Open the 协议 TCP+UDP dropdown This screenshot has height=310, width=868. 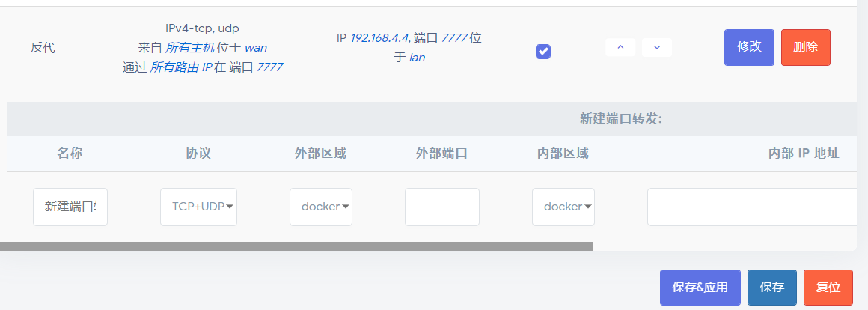[199, 207]
